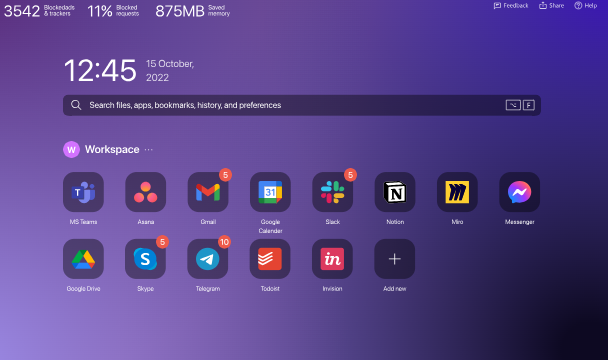Viewport: 608px width, 360px height.
Task: Open the Telegram app
Action: coord(208,259)
